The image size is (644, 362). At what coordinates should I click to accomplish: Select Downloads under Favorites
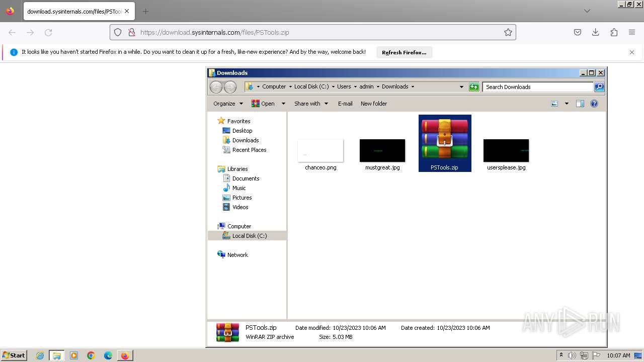(246, 140)
